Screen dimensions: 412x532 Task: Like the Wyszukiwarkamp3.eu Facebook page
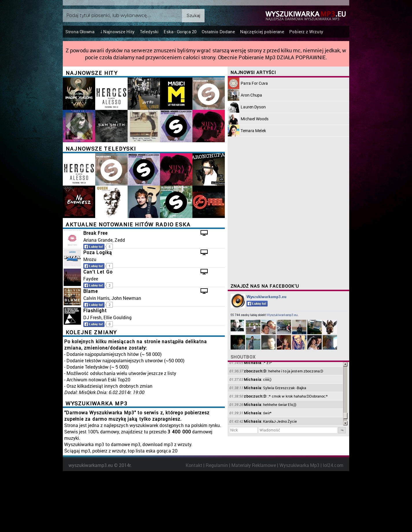point(257,304)
